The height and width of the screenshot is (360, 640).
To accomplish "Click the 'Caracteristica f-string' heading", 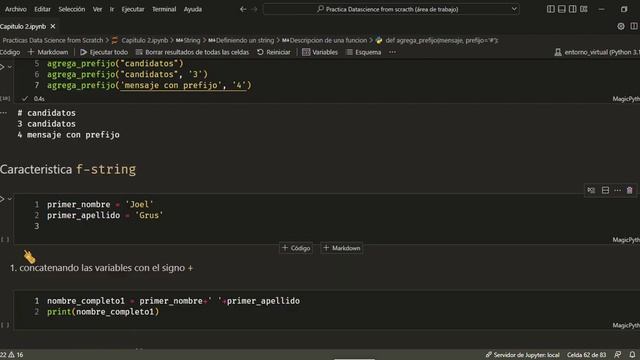I will (x=68, y=169).
